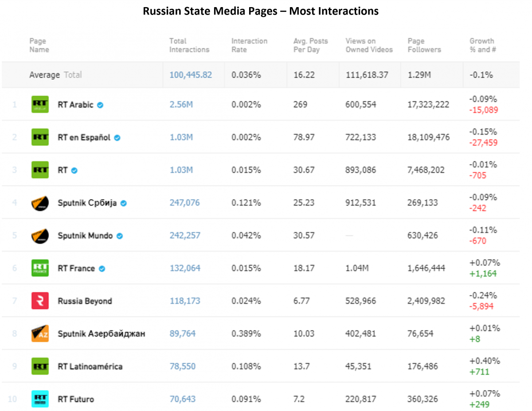Click the RT Latinoamérica page logo
This screenshot has width=532, height=411.
40,366
